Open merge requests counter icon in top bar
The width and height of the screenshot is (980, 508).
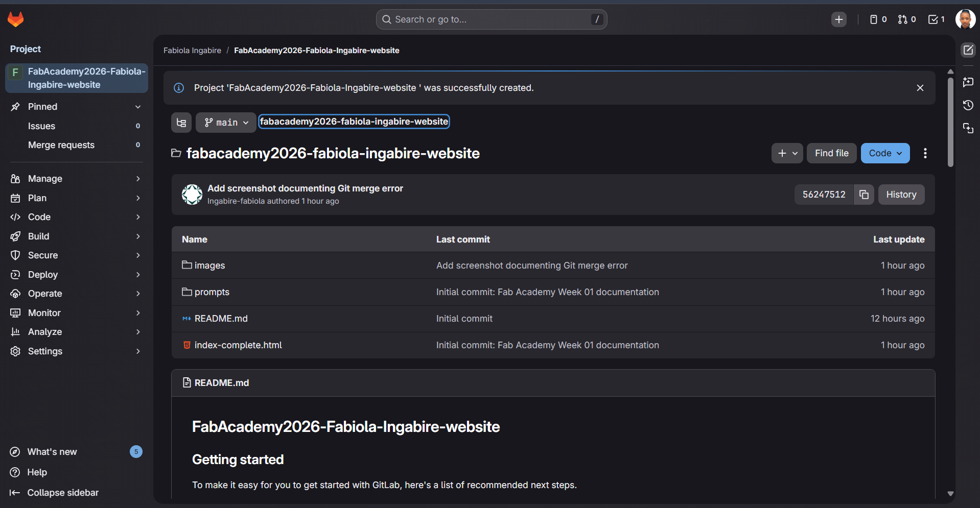[x=907, y=19]
